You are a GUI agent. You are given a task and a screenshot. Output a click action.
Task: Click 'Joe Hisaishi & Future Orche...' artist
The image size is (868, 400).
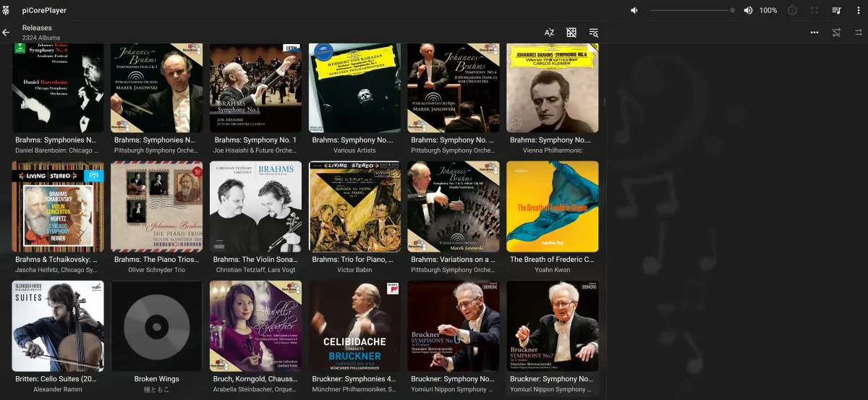tap(255, 150)
